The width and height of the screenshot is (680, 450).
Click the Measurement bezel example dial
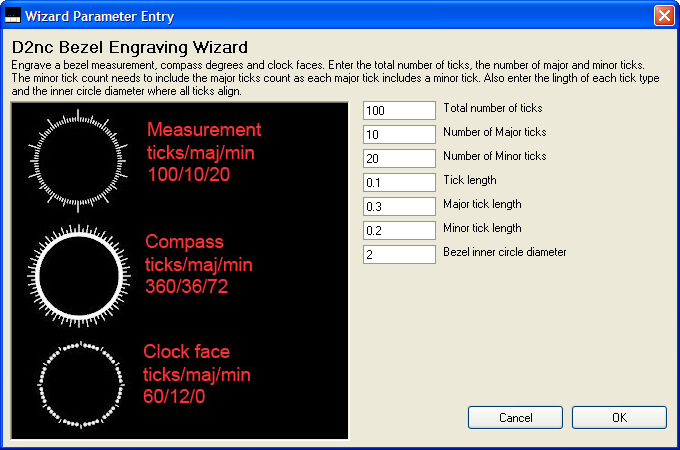[78, 161]
